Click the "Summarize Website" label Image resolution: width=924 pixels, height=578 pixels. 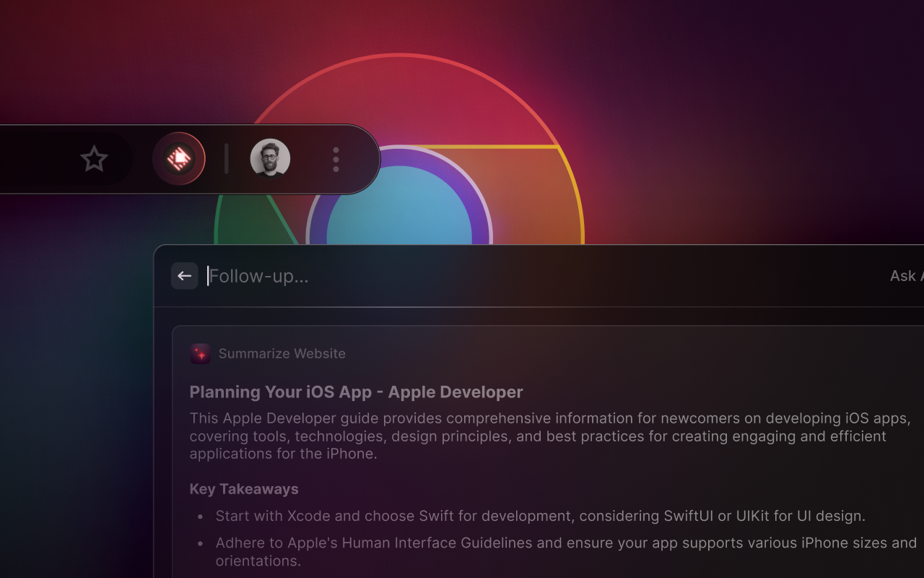click(x=282, y=353)
